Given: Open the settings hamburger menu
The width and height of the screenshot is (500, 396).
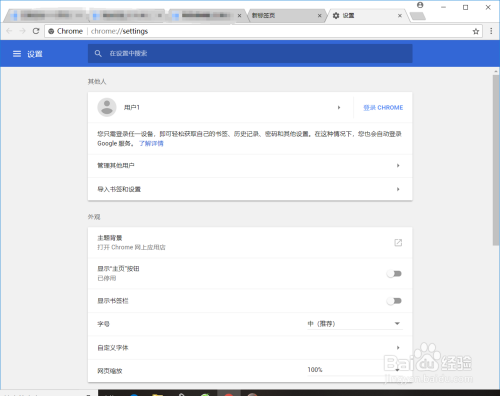Looking at the screenshot, I should (x=17, y=54).
